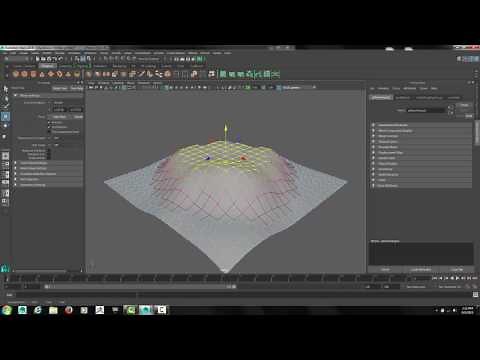
Task: Click the Undo icon in status line
Action: click(x=55, y=59)
